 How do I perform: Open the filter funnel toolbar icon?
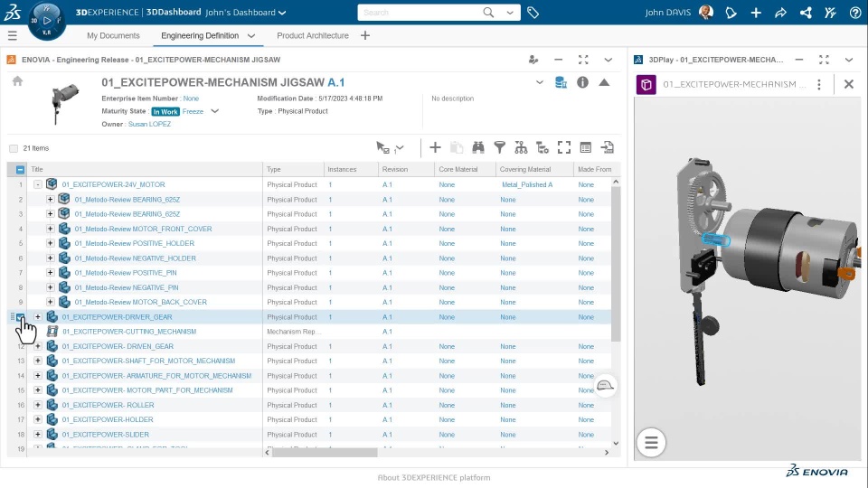point(499,147)
